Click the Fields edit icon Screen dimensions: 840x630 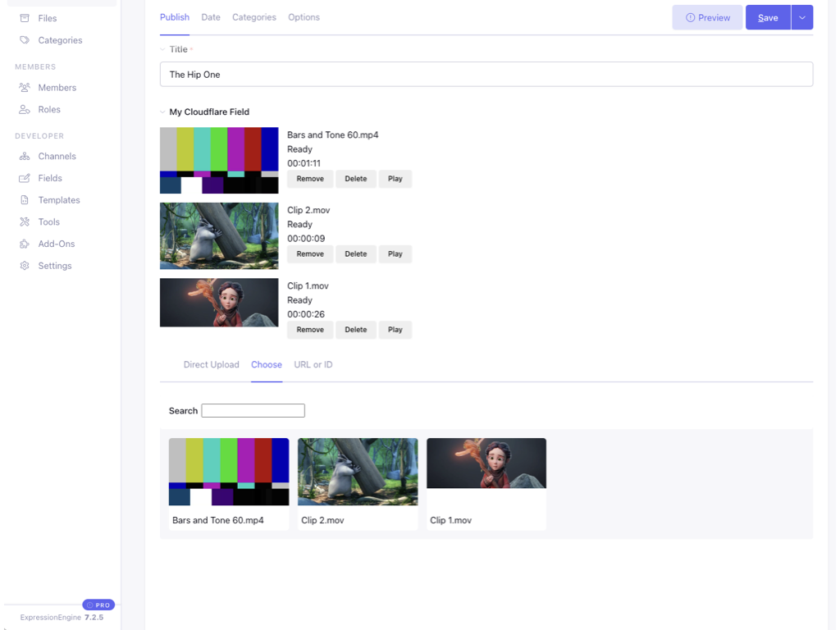click(x=25, y=178)
